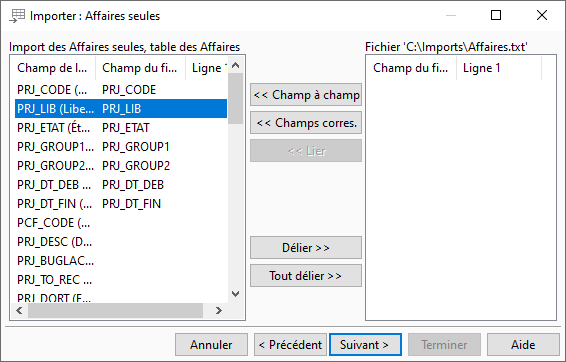Select the PRJ_ETAT field row
Viewport: 566px width, 362px height.
pos(121,128)
